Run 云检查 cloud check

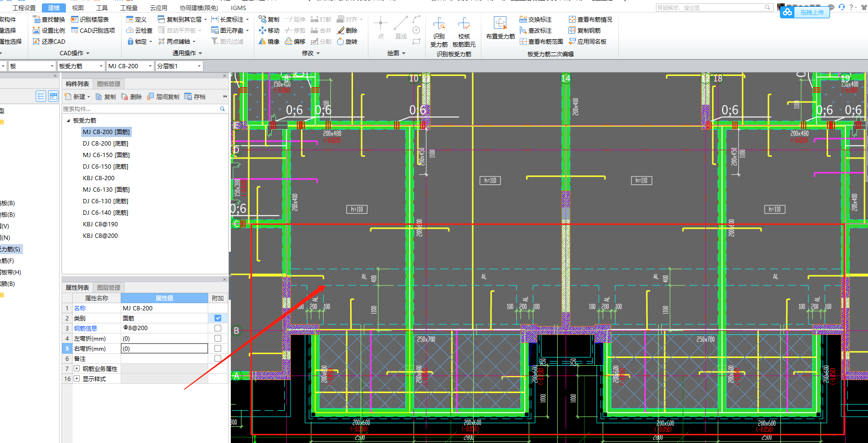[x=139, y=30]
